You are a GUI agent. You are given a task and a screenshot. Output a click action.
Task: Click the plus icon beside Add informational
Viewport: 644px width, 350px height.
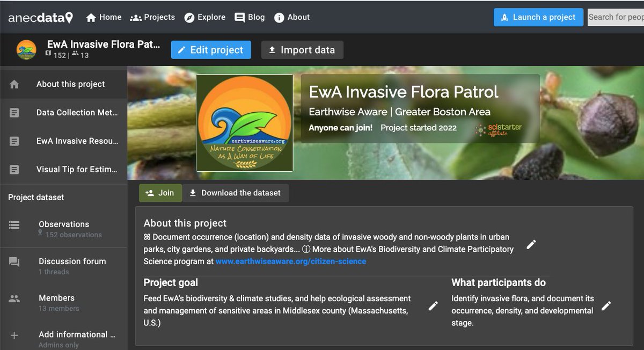point(14,335)
